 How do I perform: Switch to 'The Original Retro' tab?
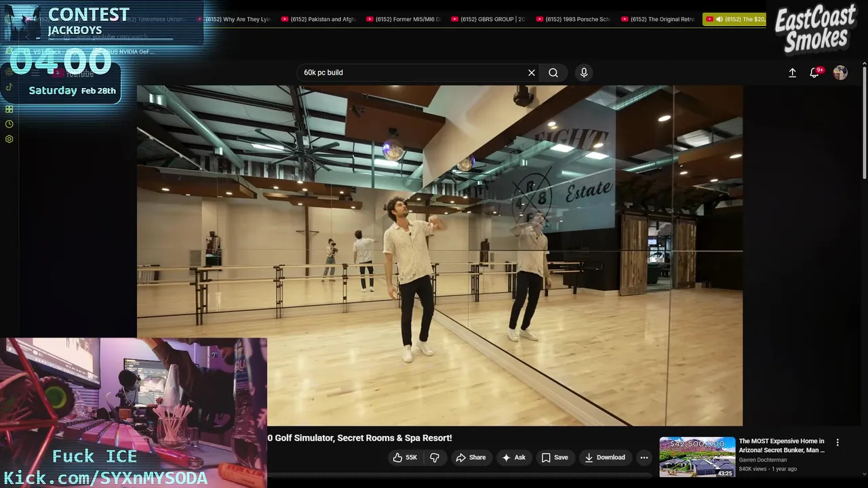click(x=658, y=19)
